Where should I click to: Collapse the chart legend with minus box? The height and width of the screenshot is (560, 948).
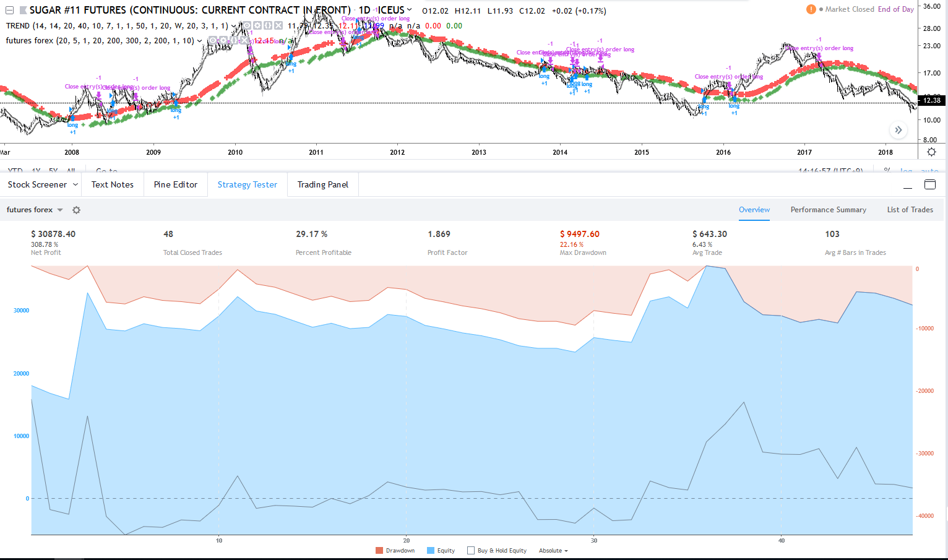click(x=9, y=11)
